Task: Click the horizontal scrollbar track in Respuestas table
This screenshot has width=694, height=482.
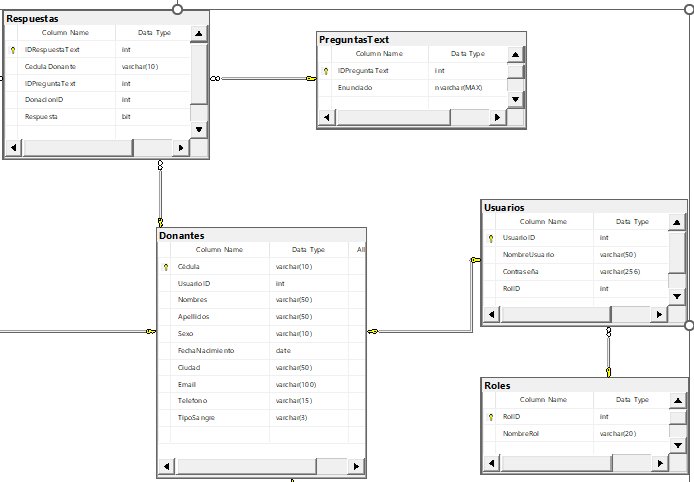Action: (80, 148)
